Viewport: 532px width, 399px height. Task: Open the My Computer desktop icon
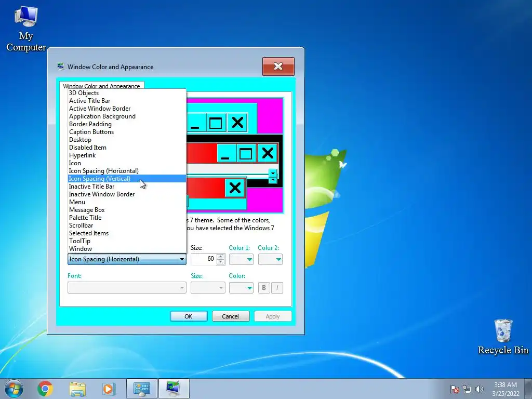(26, 30)
